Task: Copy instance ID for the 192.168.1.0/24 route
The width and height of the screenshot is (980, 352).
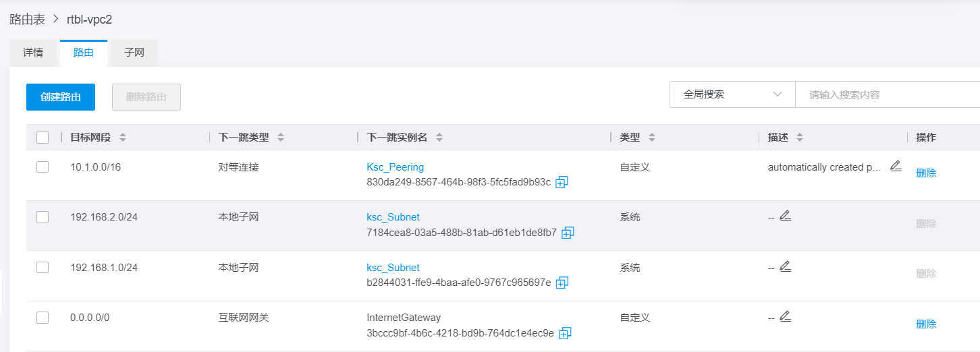Action: 562,283
